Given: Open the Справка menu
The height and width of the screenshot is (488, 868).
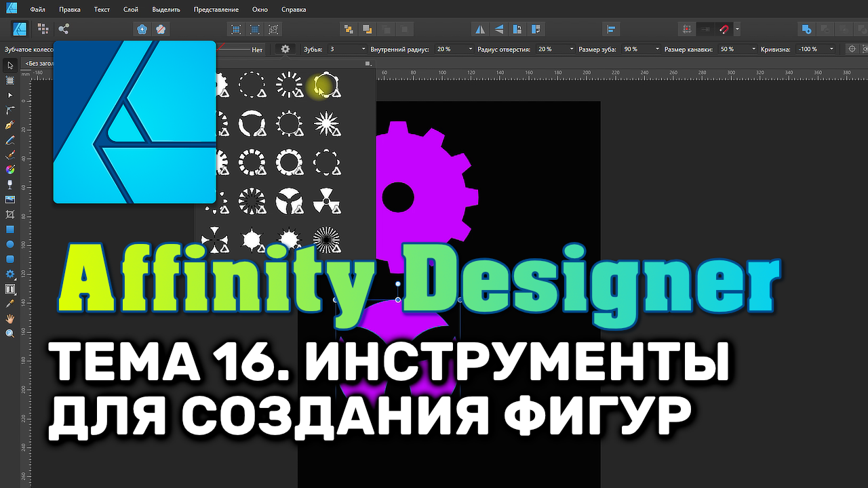Looking at the screenshot, I should pos(293,9).
